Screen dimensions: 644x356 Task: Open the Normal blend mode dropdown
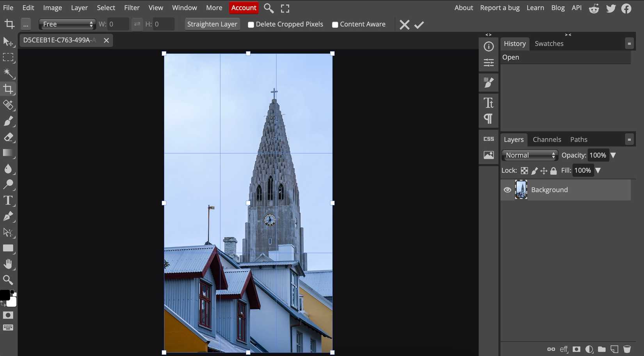530,155
